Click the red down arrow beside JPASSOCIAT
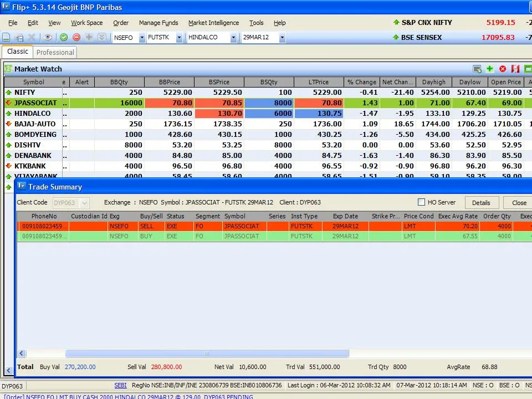This screenshot has height=399, width=532. tap(9, 103)
